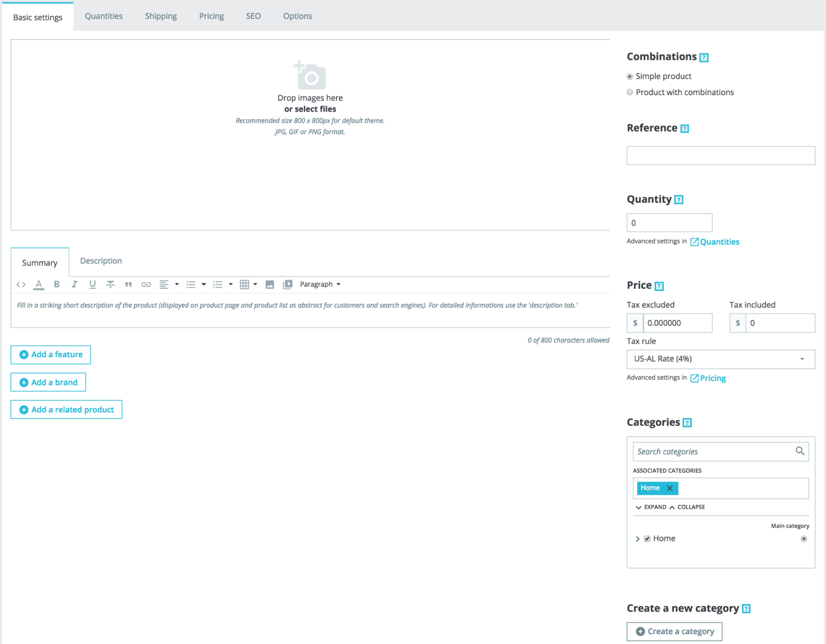Select the source code editing icon
The image size is (826, 644).
click(21, 284)
